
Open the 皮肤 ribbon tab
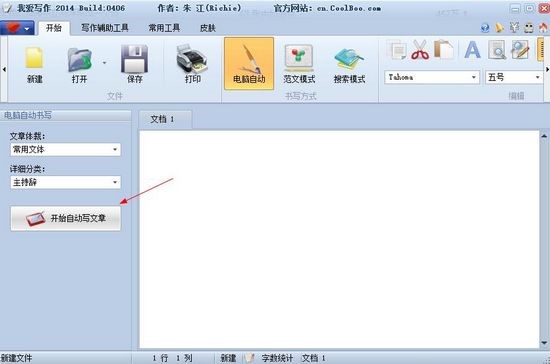tap(208, 28)
